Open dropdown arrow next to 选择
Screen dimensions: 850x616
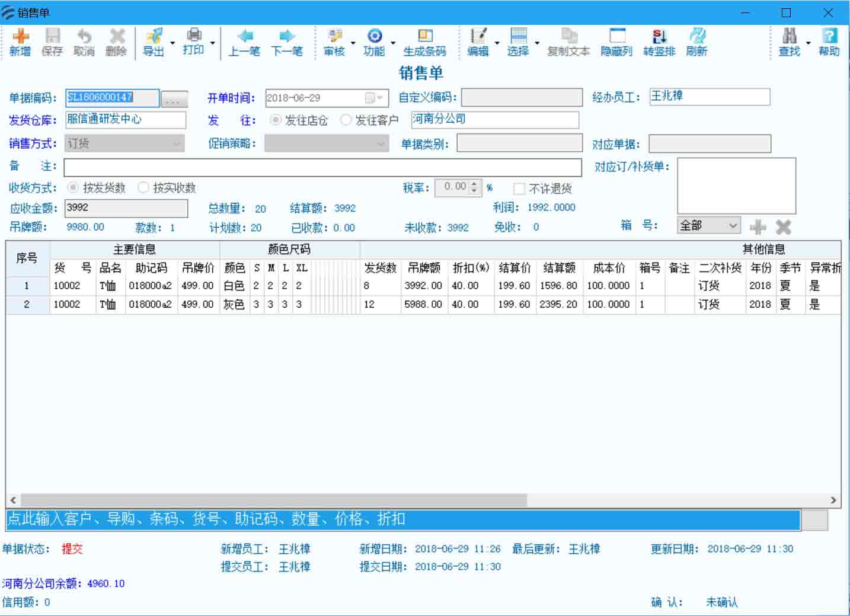[x=537, y=43]
